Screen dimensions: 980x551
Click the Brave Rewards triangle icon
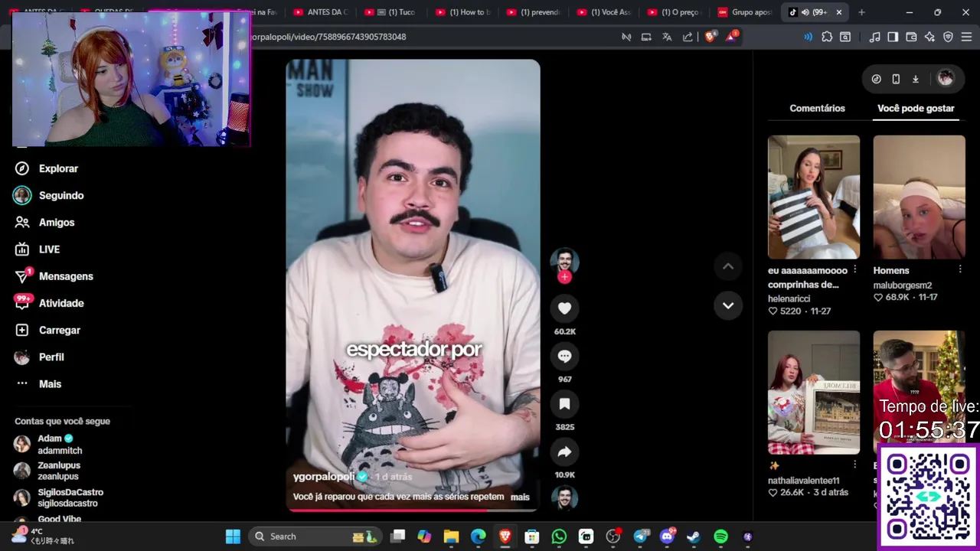pos(731,36)
